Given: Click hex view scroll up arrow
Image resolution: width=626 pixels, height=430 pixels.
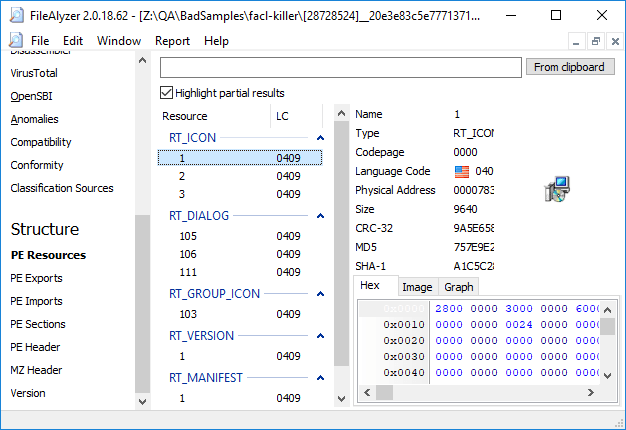Looking at the screenshot, I should (608, 310).
